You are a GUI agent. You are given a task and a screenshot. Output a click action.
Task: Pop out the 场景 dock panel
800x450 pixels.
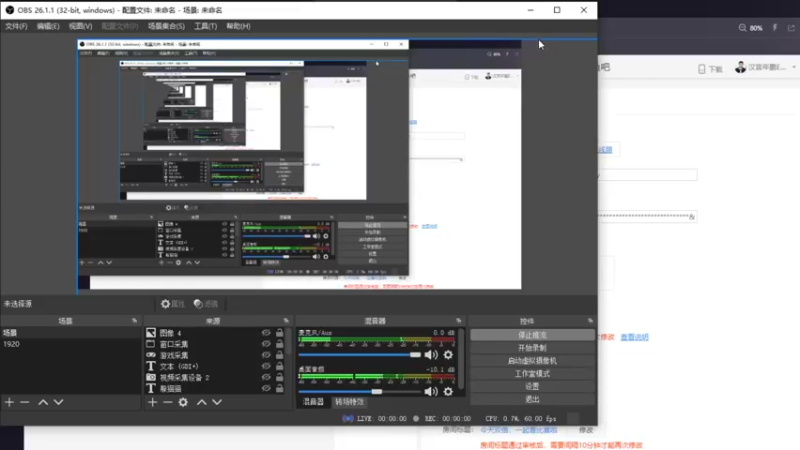(x=135, y=321)
